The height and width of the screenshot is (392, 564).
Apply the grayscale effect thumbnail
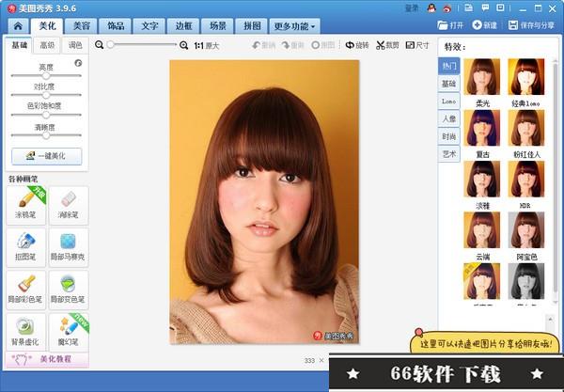click(x=526, y=281)
